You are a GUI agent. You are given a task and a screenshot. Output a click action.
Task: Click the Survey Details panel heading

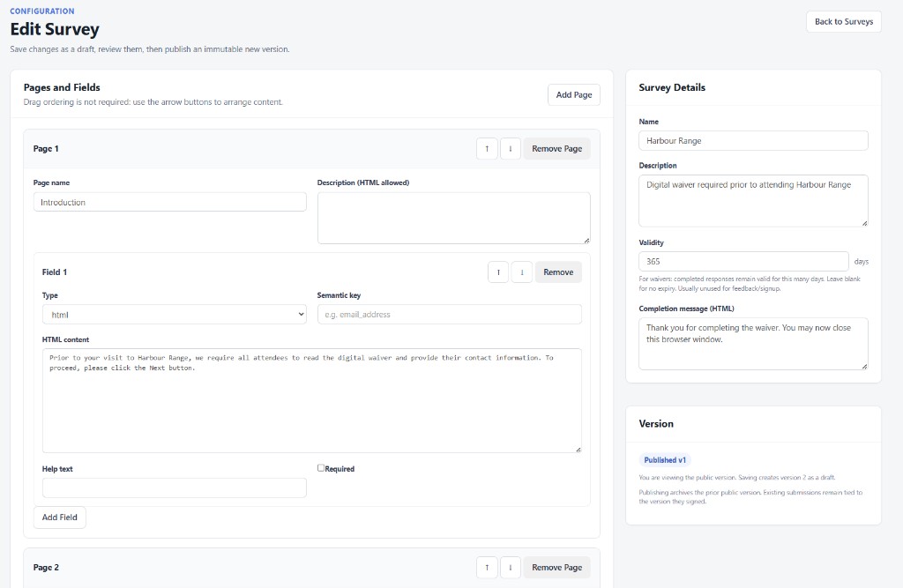pyautogui.click(x=672, y=87)
